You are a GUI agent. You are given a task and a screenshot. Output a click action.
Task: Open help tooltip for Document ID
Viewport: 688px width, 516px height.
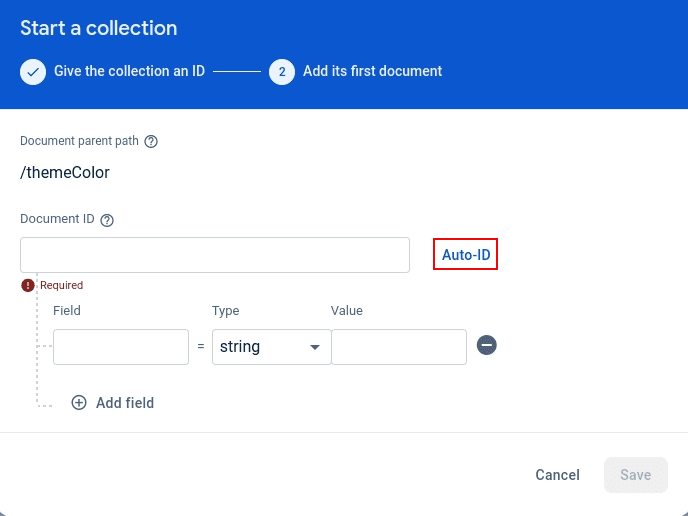pyautogui.click(x=107, y=220)
